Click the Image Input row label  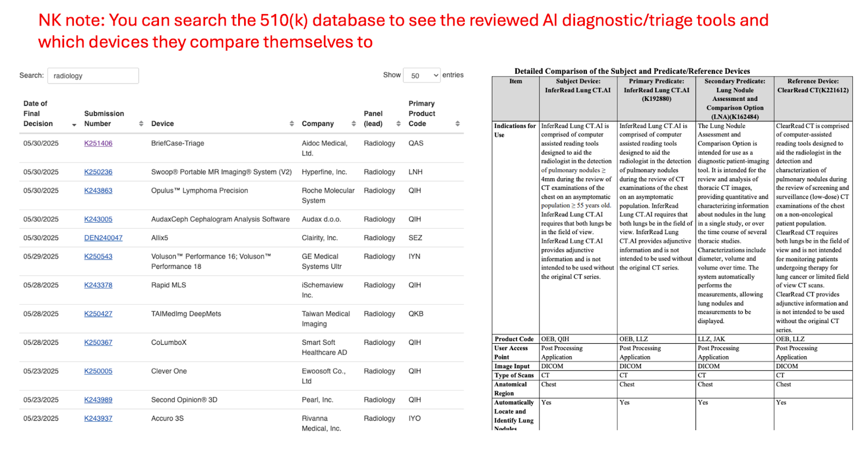512,366
